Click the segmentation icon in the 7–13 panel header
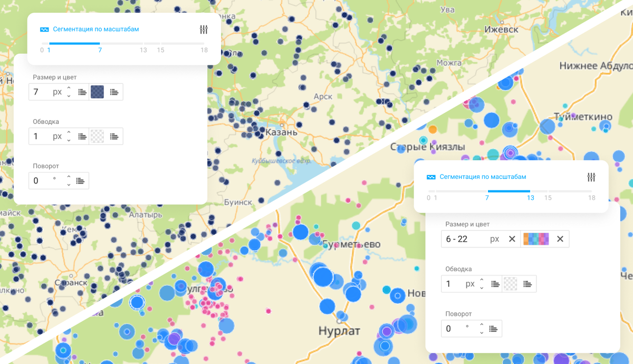 click(x=431, y=177)
